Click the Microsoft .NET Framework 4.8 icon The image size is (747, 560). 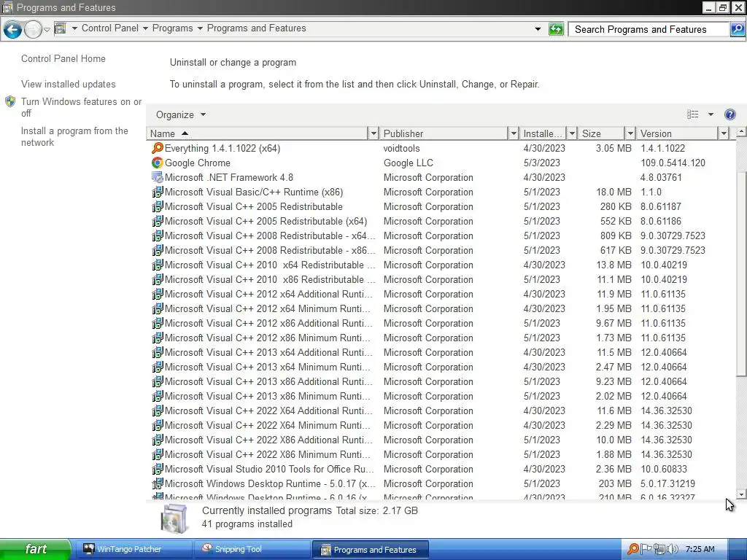[x=158, y=177]
